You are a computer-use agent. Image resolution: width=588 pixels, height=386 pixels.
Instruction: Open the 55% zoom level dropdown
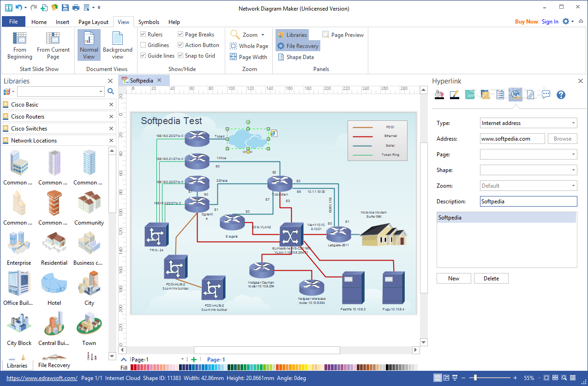pyautogui.click(x=539, y=378)
